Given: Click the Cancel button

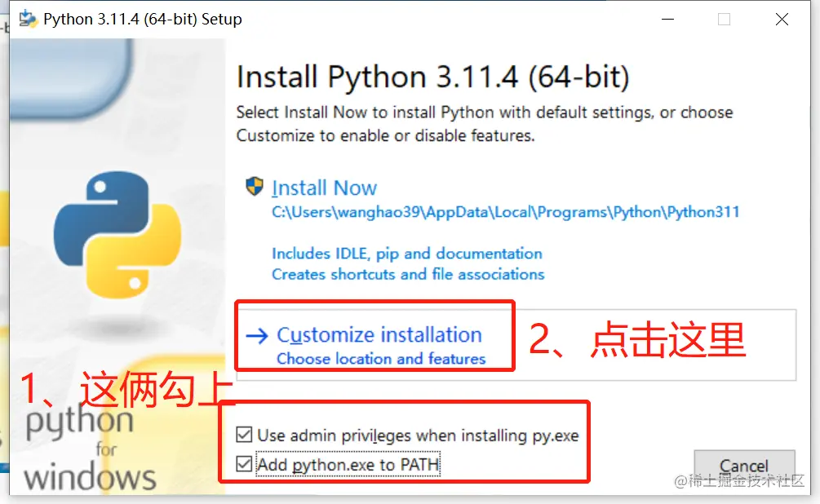Looking at the screenshot, I should (x=744, y=466).
